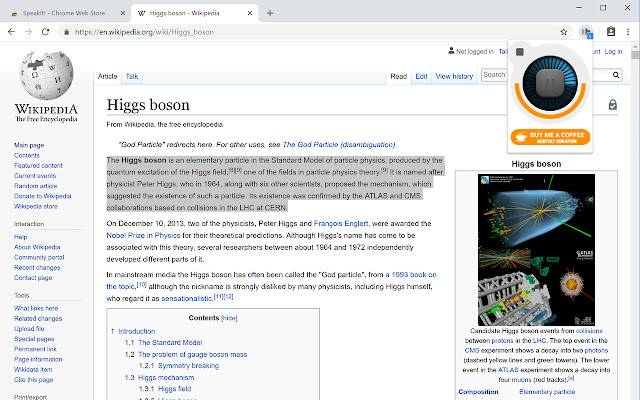The width and height of the screenshot is (640, 400).
Task: Click the Higgs boson collision image thumbnail
Action: tap(536, 249)
